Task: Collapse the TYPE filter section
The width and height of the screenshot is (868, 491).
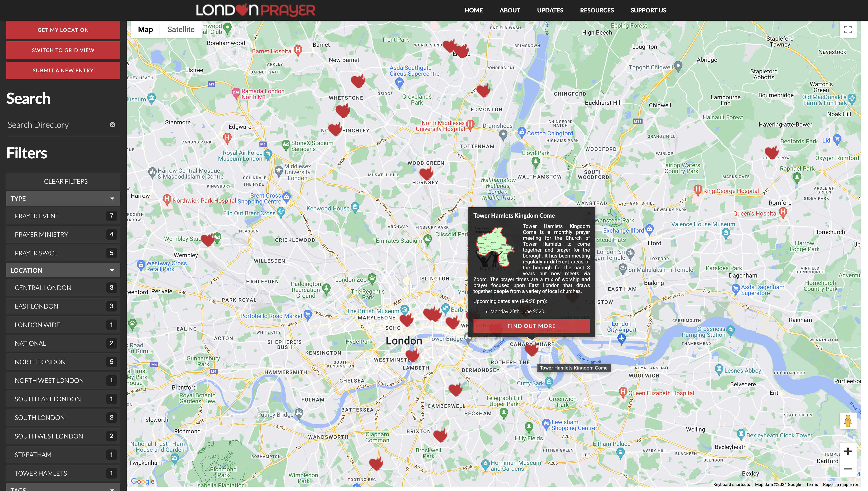Action: (63, 199)
